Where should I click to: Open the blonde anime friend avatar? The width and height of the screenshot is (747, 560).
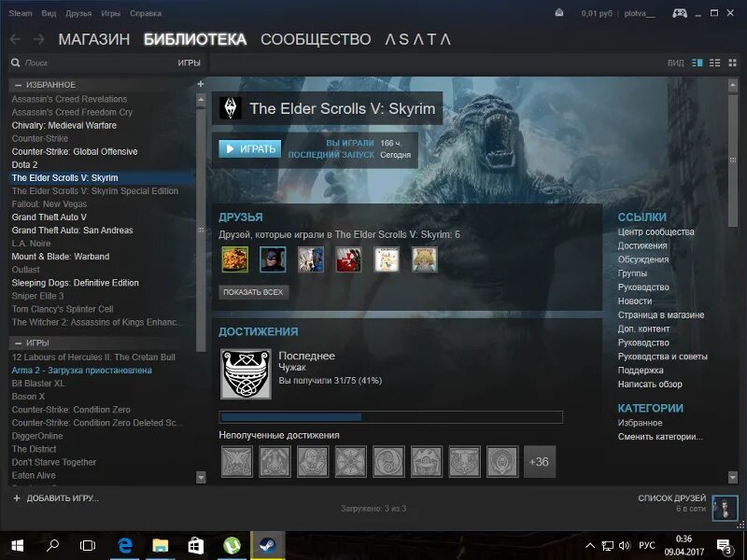coord(425,259)
